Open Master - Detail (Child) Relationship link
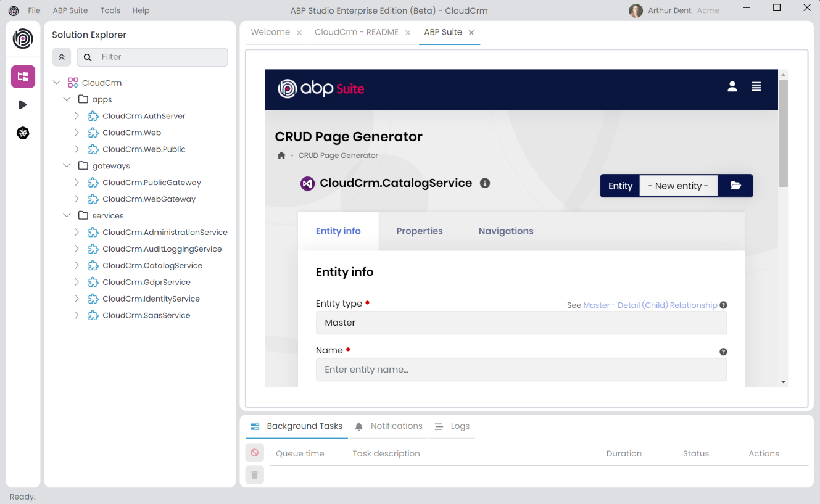Image resolution: width=820 pixels, height=504 pixels. tap(650, 305)
